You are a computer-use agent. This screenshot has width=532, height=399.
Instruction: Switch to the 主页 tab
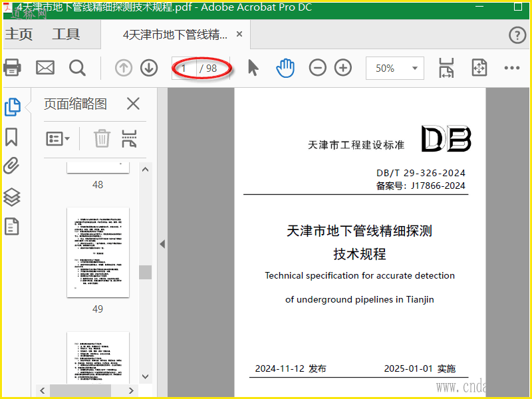[19, 35]
